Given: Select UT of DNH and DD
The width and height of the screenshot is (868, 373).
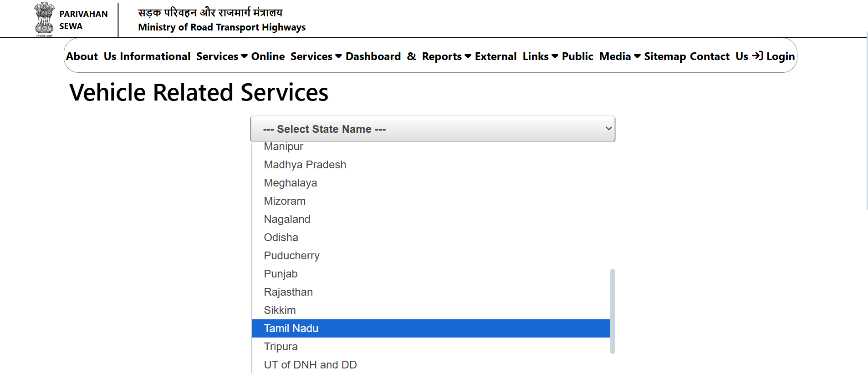Looking at the screenshot, I should [x=431, y=365].
